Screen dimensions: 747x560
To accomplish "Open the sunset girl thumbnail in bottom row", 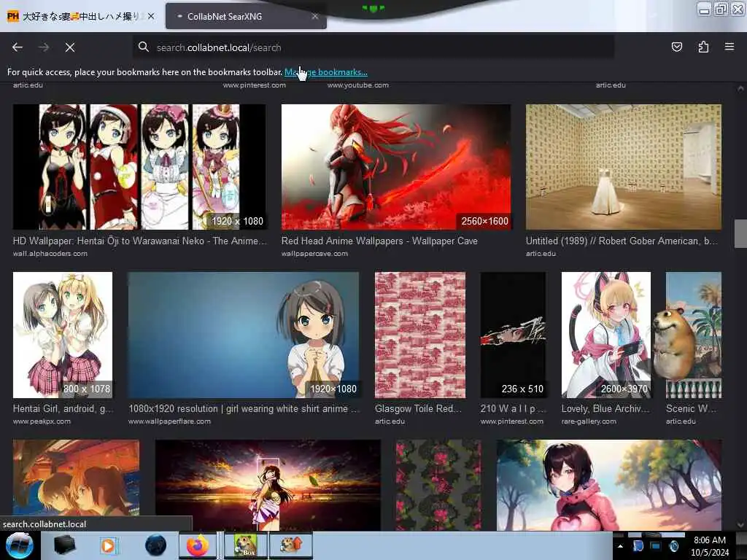I will (268, 485).
